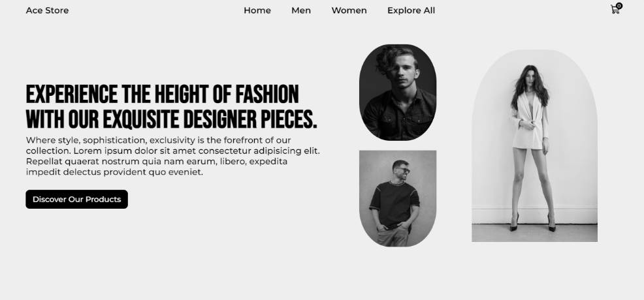Click the sunglasses on the smiling man
This screenshot has width=644, height=300.
[403, 170]
